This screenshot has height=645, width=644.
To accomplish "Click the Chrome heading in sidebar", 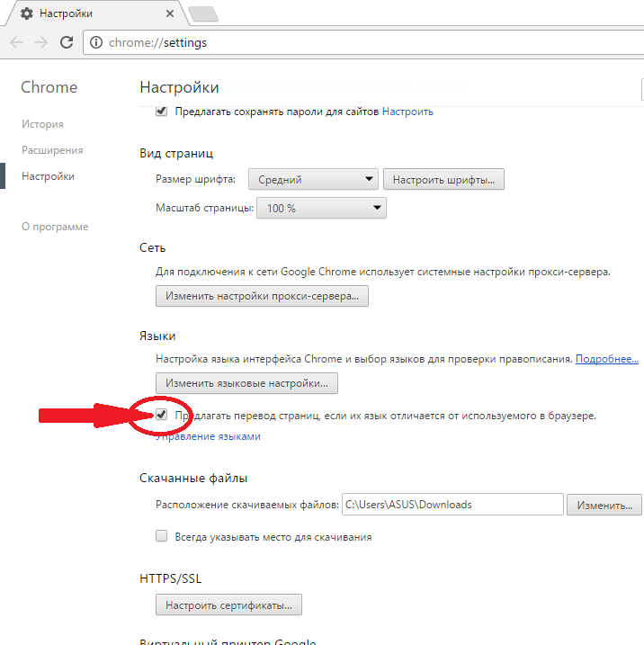I will point(49,87).
